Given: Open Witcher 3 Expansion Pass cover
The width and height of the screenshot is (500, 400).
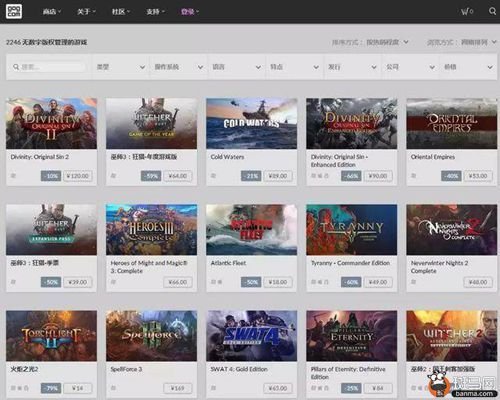Looking at the screenshot, I should pyautogui.click(x=51, y=230).
